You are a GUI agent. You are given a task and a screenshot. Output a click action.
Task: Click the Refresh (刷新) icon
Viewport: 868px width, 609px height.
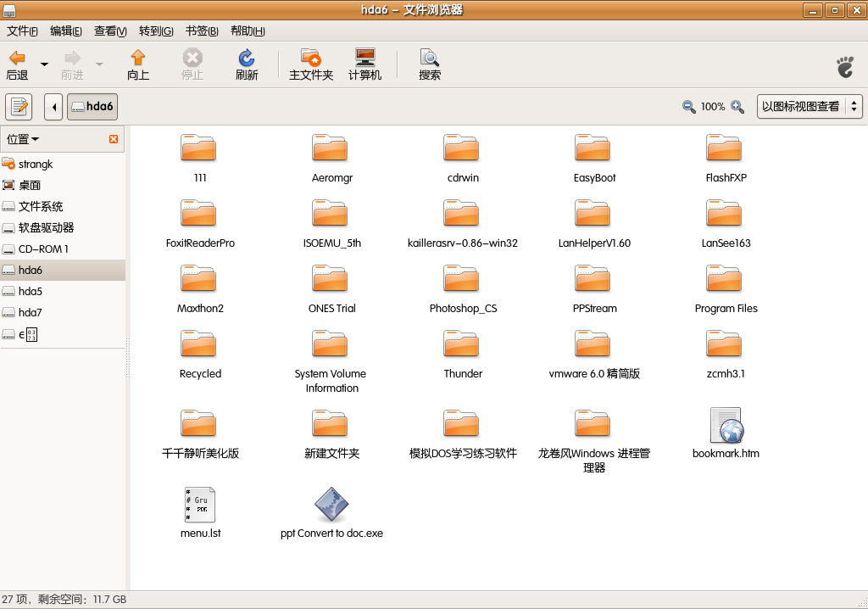click(x=247, y=58)
